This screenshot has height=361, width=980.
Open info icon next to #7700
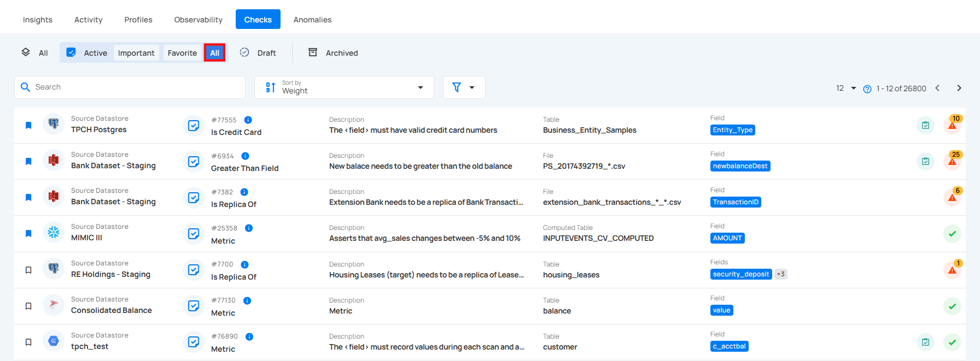click(245, 264)
